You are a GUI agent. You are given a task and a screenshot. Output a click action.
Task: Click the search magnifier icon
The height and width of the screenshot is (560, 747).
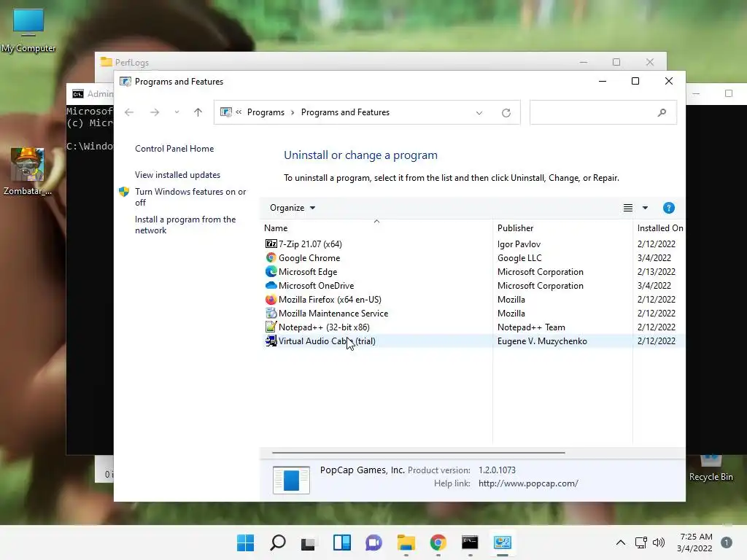point(662,112)
